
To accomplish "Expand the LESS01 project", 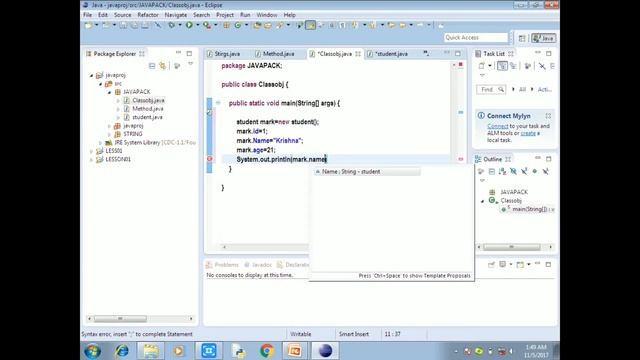I will pyautogui.click(x=91, y=151).
